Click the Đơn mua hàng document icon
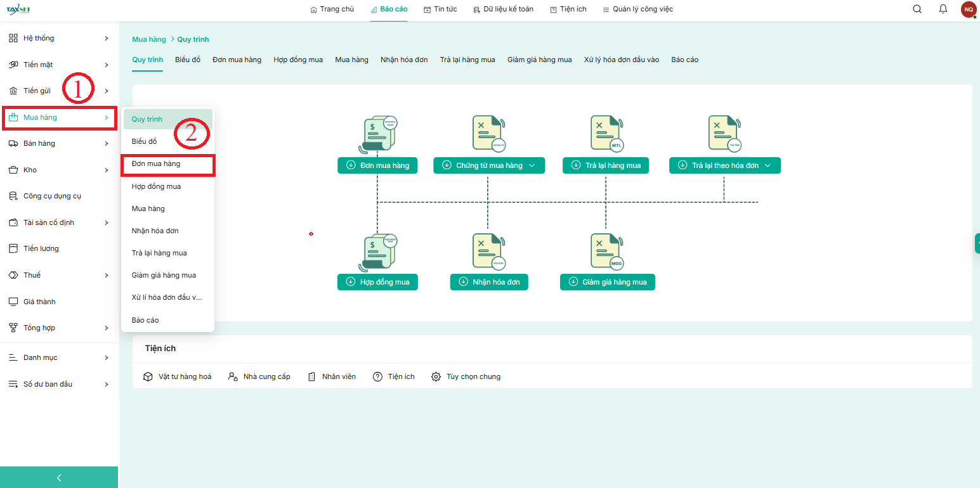Viewport: 980px width, 488px height. [x=378, y=134]
